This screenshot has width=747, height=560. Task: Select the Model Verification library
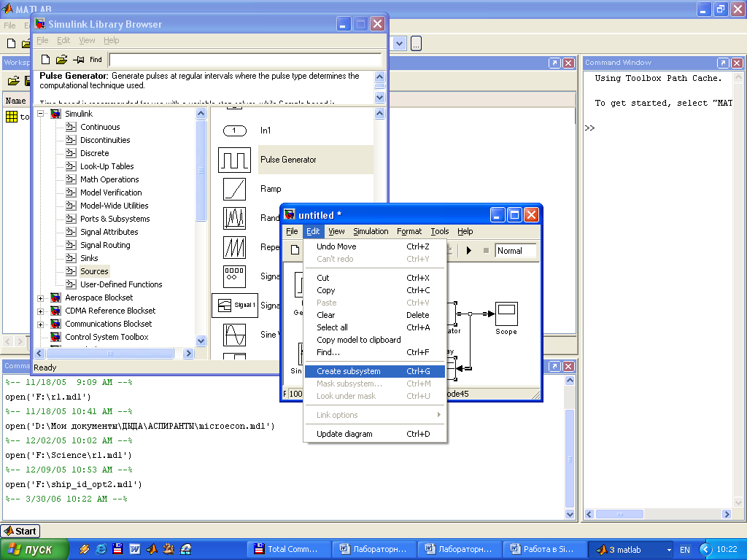coord(111,192)
